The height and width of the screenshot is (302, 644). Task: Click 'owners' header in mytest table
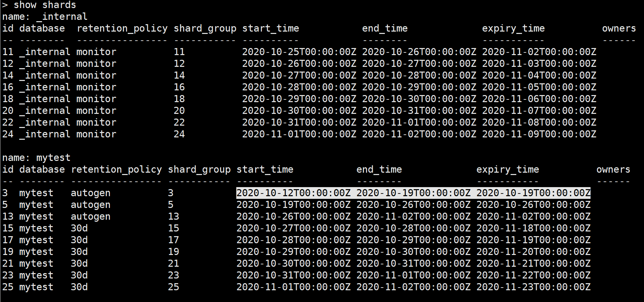pos(613,170)
